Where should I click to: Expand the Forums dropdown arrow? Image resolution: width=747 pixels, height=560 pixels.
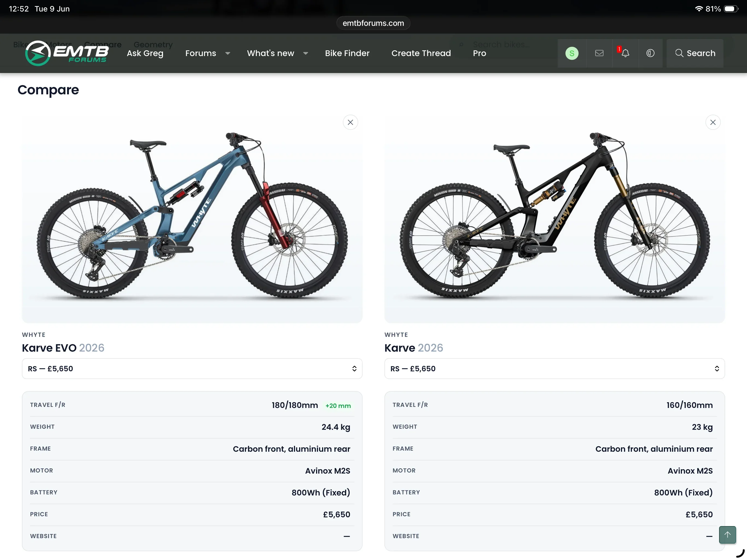pos(227,53)
